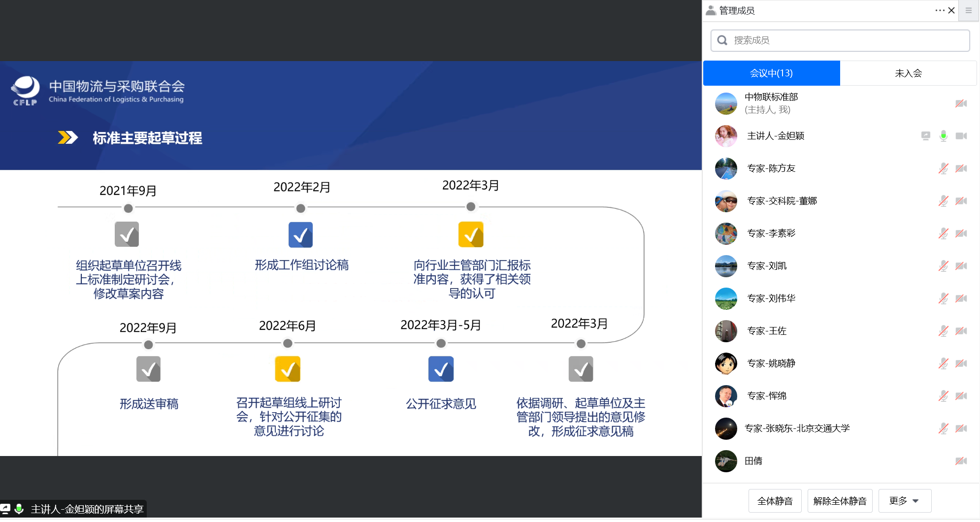Click the timeline dot under 2022年9月
This screenshot has width=980, height=522.
pyautogui.click(x=148, y=345)
